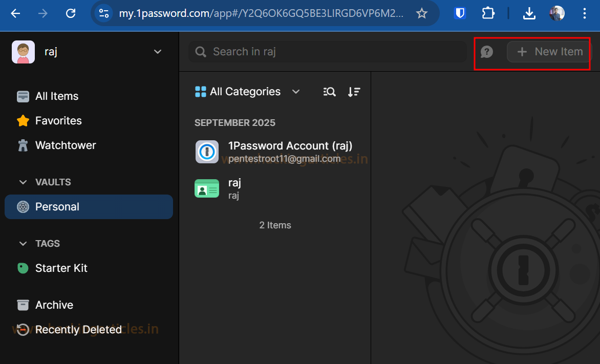
Task: Open site information icon in address bar
Action: pos(104,13)
